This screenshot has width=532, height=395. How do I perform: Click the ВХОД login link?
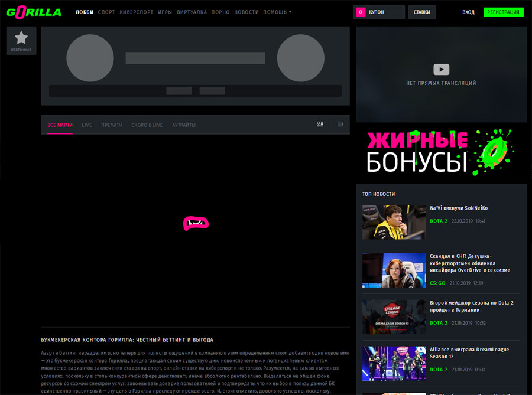468,12
